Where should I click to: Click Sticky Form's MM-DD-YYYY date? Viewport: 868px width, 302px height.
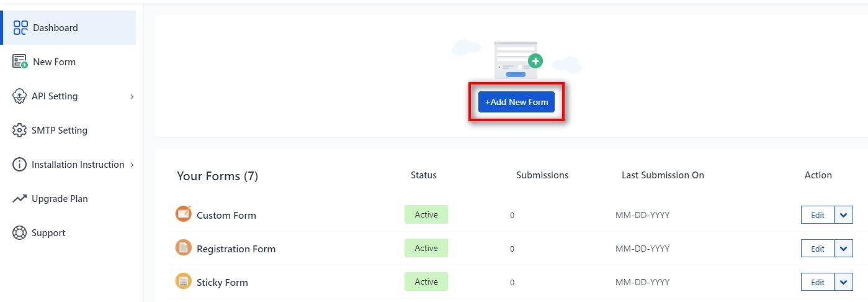(x=642, y=282)
